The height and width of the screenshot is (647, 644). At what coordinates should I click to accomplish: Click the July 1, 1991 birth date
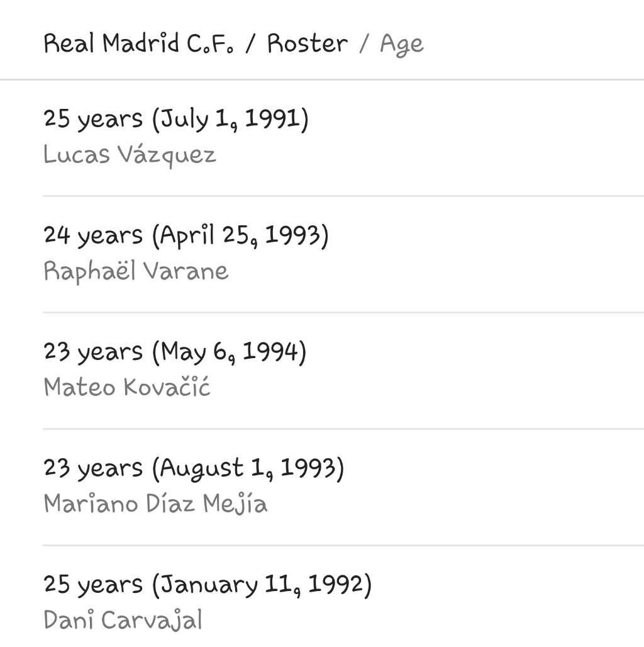(x=230, y=119)
